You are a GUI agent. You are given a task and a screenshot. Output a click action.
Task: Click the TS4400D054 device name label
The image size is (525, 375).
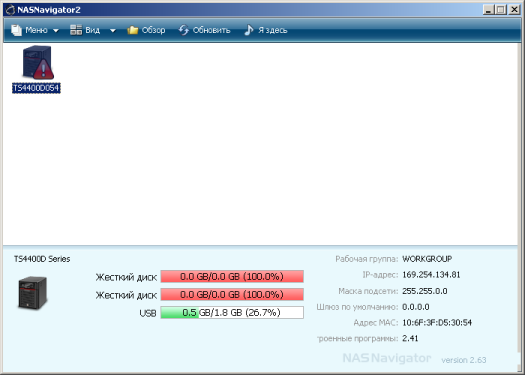point(36,88)
